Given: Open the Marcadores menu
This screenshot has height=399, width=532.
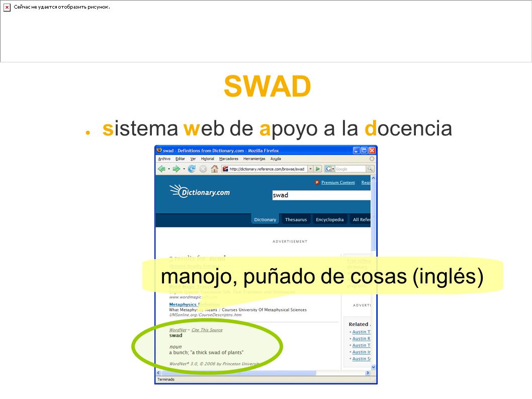Looking at the screenshot, I should point(229,158).
